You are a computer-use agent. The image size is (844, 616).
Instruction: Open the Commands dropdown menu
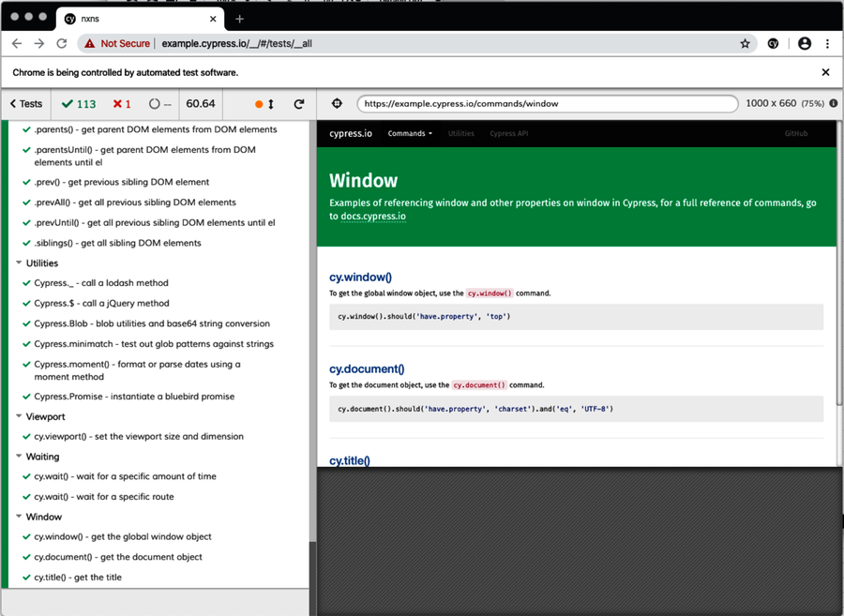[410, 133]
